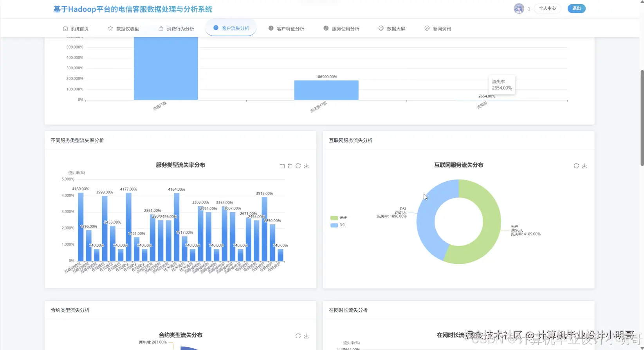Click the 互联网服务流失分布 chart title
Screen dimensions: 644x350
tap(458, 165)
